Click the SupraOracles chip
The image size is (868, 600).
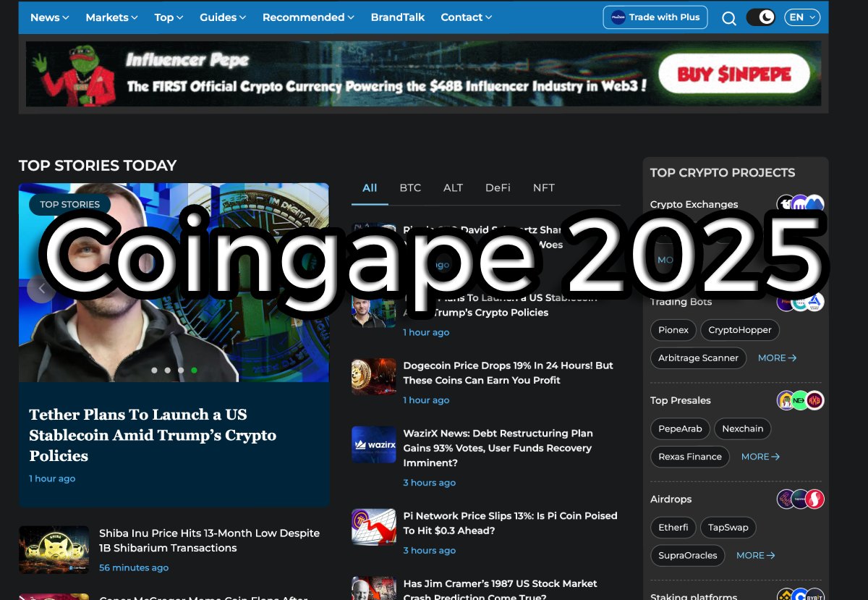click(x=688, y=556)
